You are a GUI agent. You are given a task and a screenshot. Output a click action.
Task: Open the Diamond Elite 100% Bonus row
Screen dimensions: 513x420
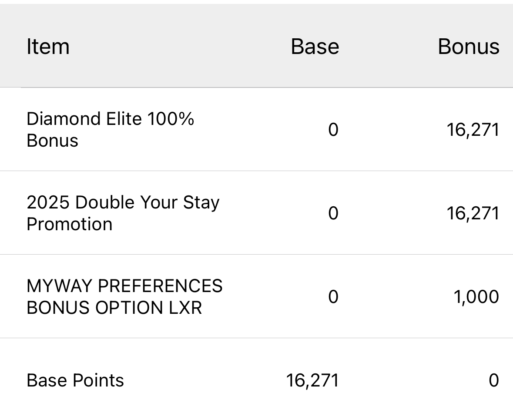pyautogui.click(x=257, y=129)
